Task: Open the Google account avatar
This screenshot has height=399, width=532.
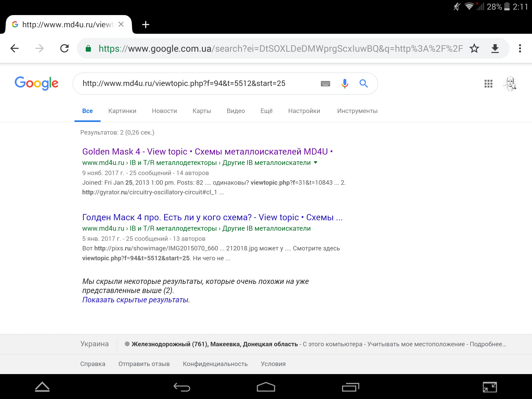Action: [x=510, y=84]
